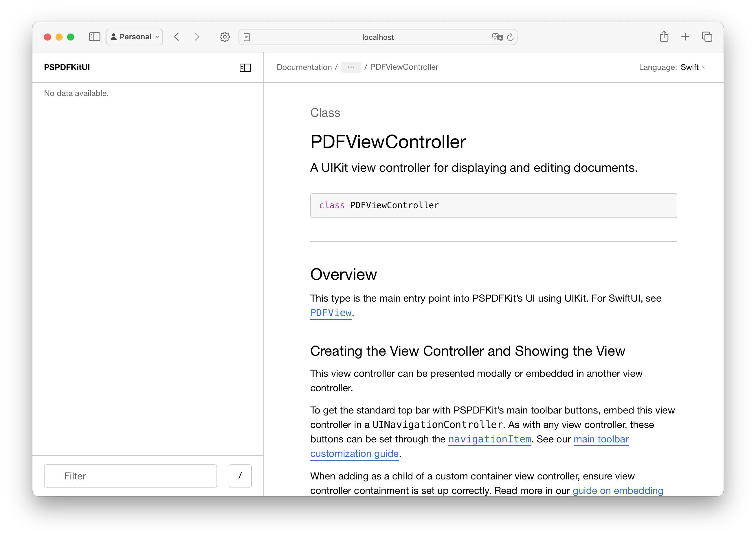Viewport: 756px width, 539px height.
Task: Go back to the previous page
Action: click(x=177, y=37)
